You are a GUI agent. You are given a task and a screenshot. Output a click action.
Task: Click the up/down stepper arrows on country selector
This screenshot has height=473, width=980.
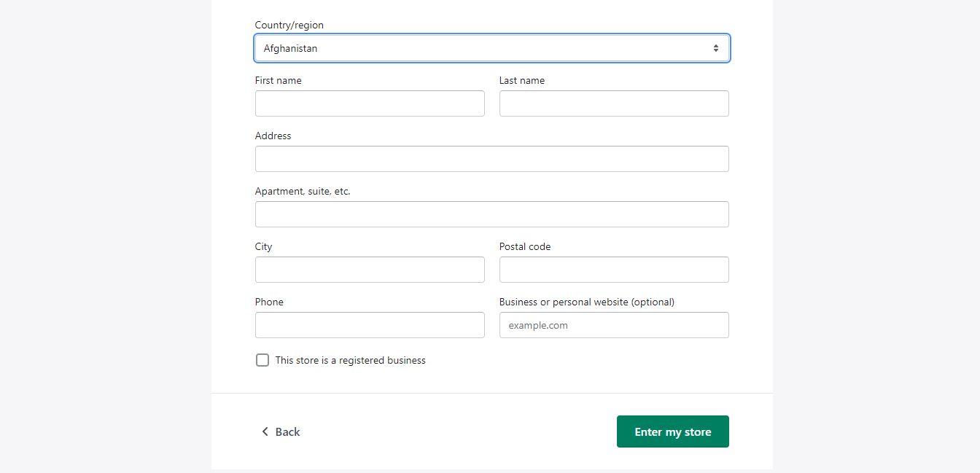[x=715, y=47]
